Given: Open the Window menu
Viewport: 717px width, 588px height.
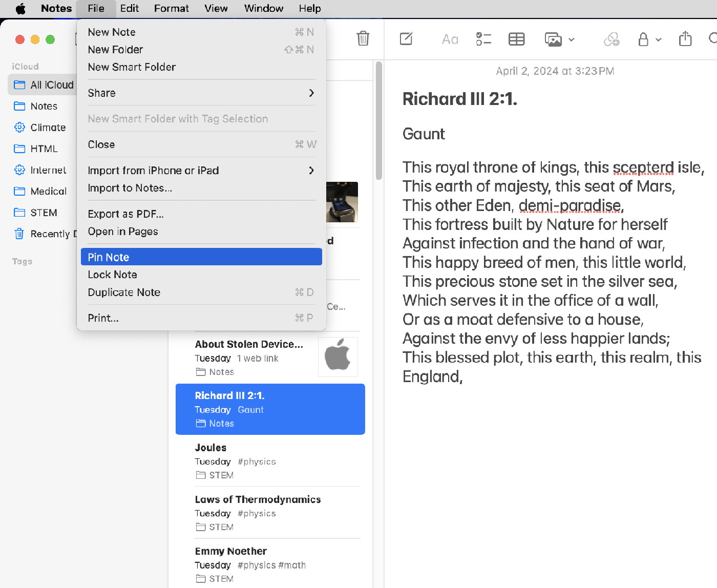Looking at the screenshot, I should (264, 8).
